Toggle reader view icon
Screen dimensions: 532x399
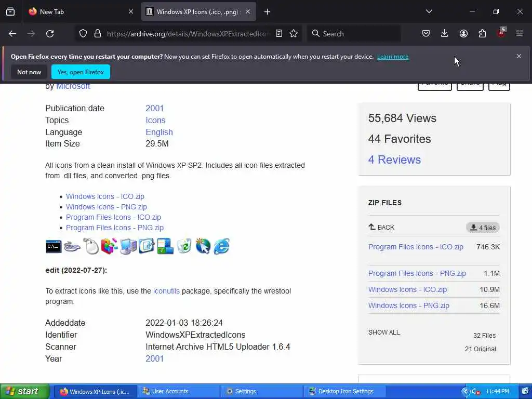[x=279, y=33]
